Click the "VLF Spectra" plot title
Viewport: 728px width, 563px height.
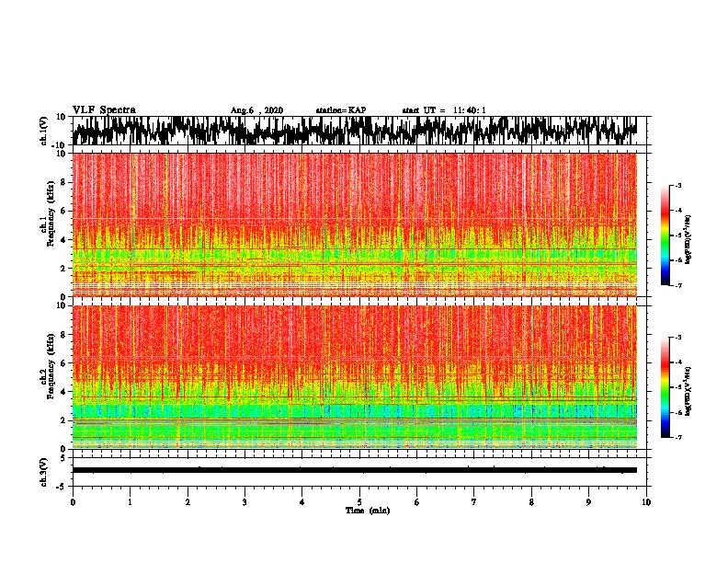coord(104,109)
